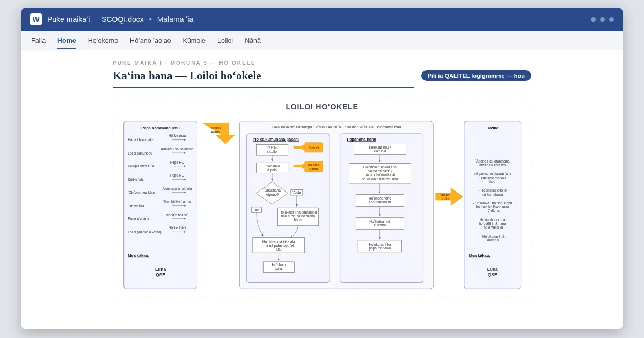This screenshot has height=338, width=644.
Task: Click the Hōʻuluʻulu loiloi o nā kumuhana text
Action: point(493,192)
